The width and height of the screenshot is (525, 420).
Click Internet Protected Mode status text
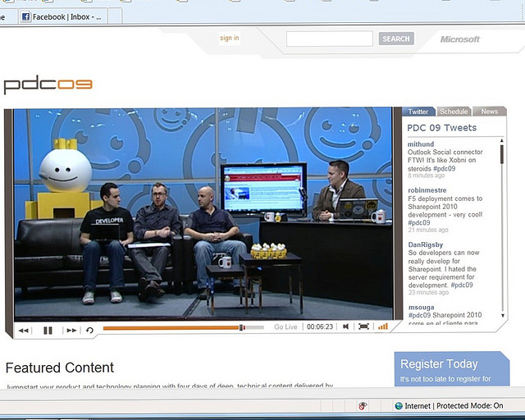point(454,406)
